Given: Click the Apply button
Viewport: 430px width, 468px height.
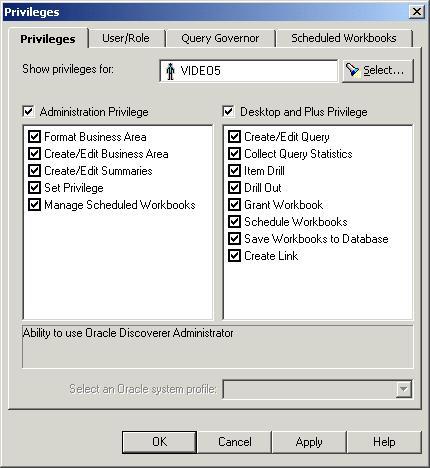Looking at the screenshot, I should click(x=309, y=442).
